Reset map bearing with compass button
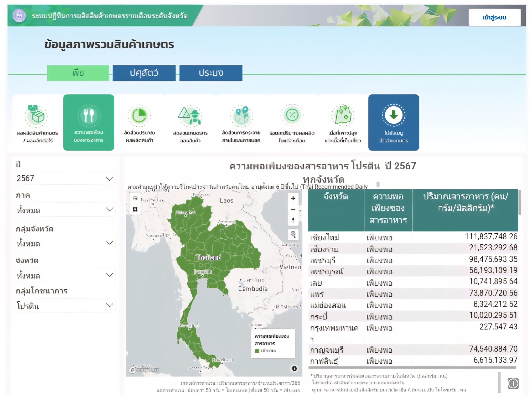This screenshot has width=532, height=417. [x=293, y=220]
